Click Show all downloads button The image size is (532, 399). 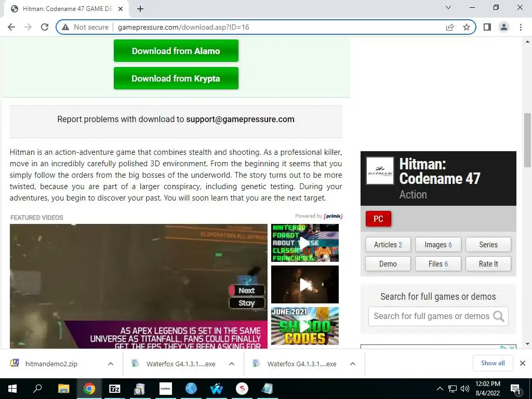tap(493, 363)
